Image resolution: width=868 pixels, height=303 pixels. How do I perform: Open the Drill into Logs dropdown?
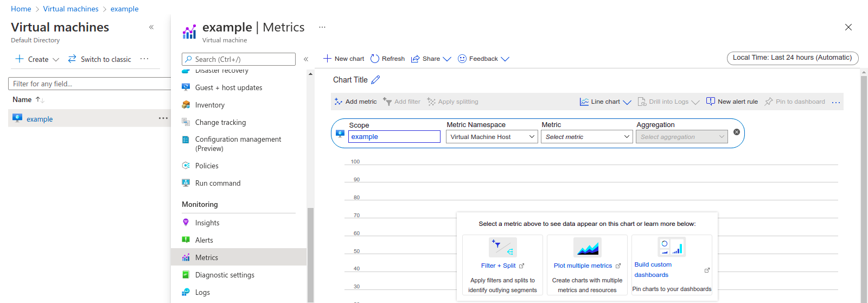pyautogui.click(x=668, y=102)
